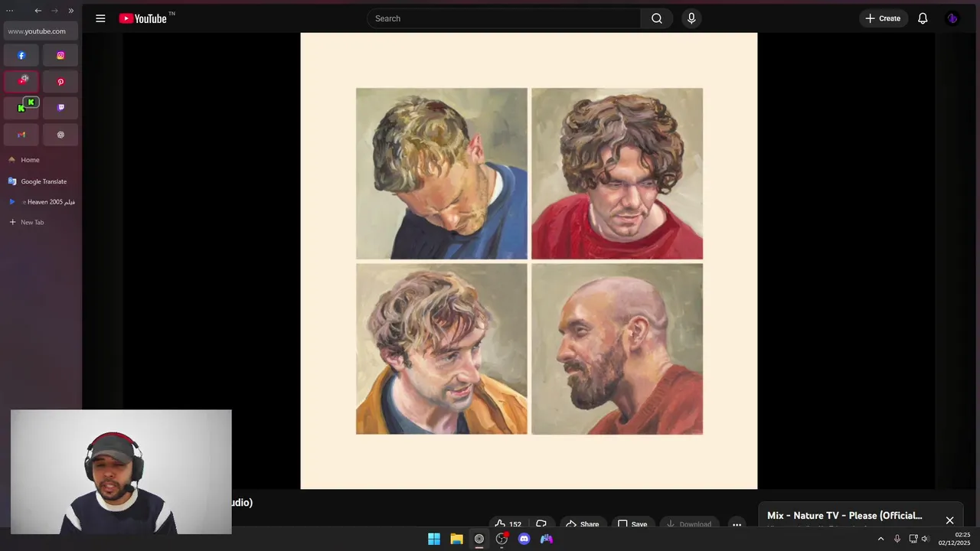Image resolution: width=980 pixels, height=551 pixels.
Task: Open the YouTube guide hamburger menu
Action: point(100,18)
